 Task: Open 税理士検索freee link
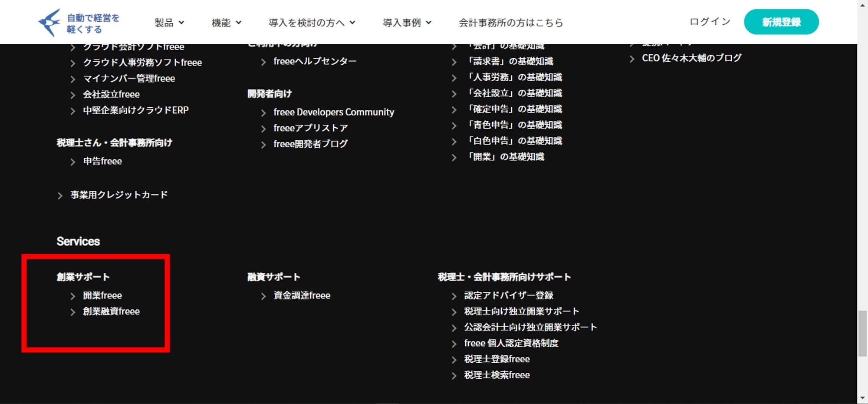[497, 375]
